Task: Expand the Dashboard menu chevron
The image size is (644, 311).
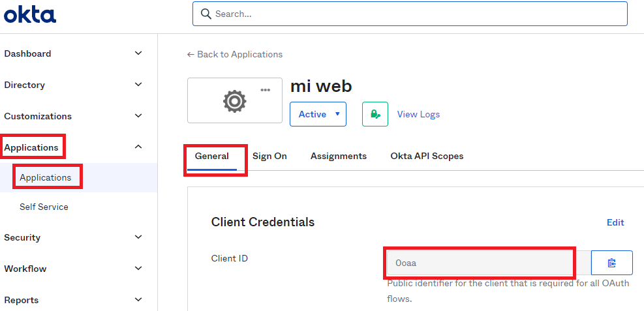Action: 138,53
